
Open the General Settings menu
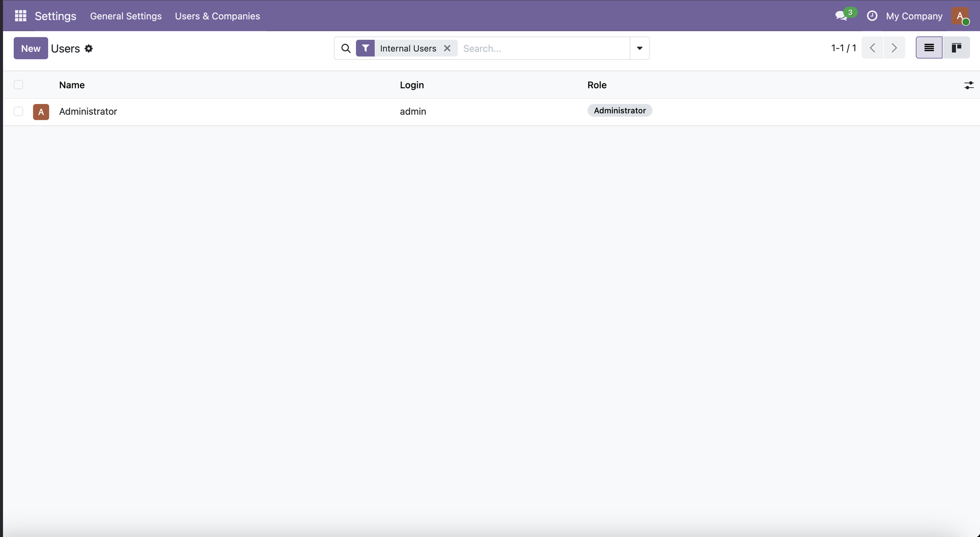[126, 16]
